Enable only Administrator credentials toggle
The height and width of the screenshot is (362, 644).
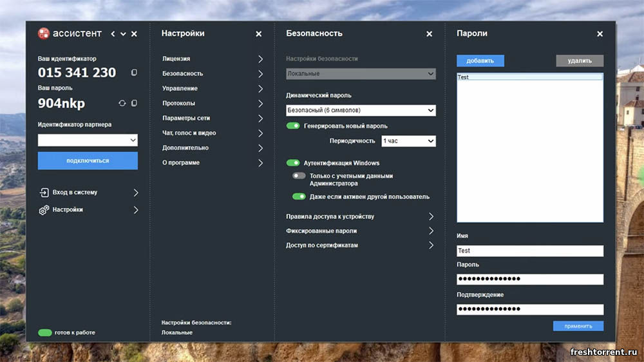pos(299,176)
